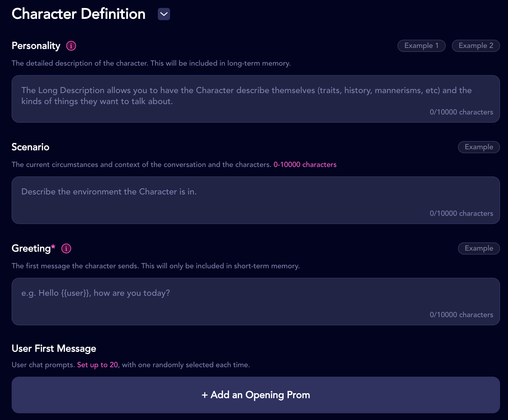Load Personality Example 1
This screenshot has height=420, width=508.
421,46
